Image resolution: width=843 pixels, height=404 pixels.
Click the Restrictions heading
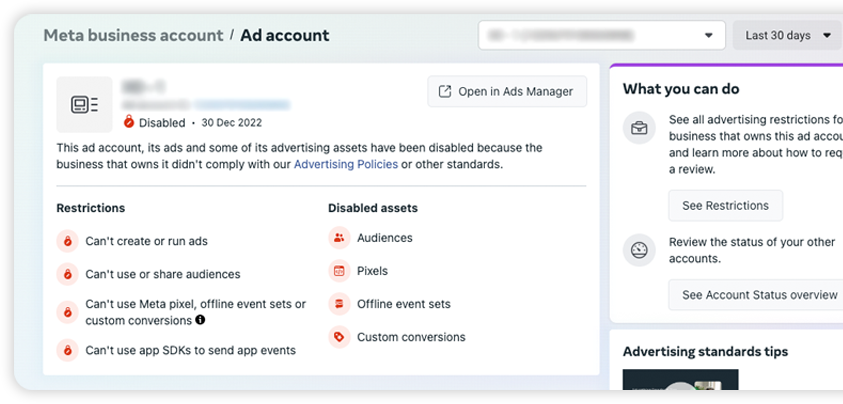pyautogui.click(x=91, y=208)
